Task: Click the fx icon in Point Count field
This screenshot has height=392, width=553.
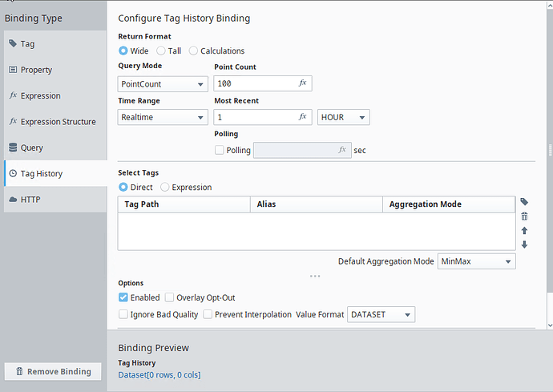Action: [303, 83]
